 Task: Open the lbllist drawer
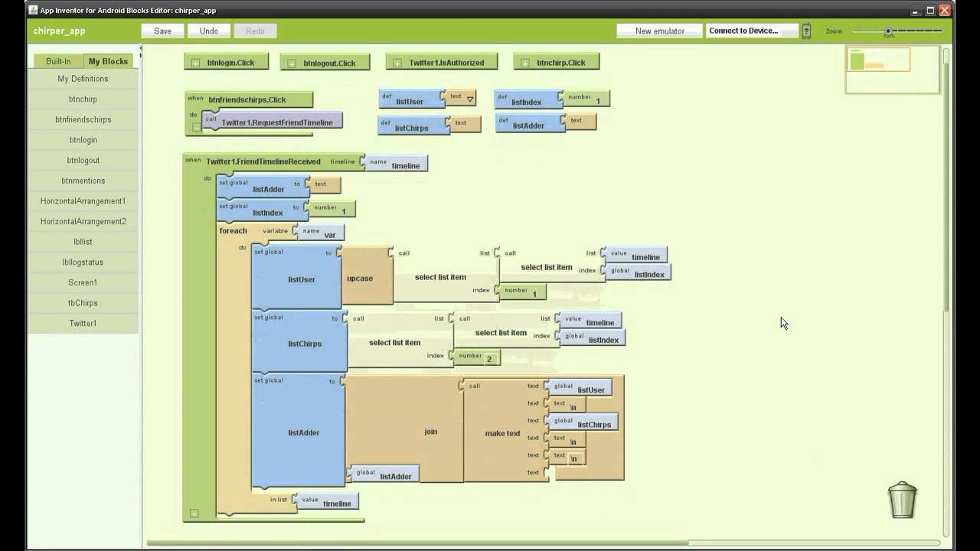[83, 242]
